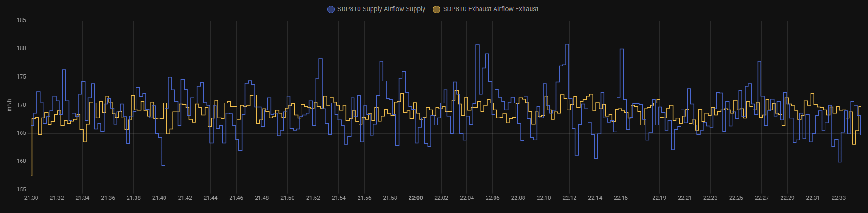Click the 21:30 time axis label
This screenshot has height=213, width=868.
pyautogui.click(x=31, y=198)
